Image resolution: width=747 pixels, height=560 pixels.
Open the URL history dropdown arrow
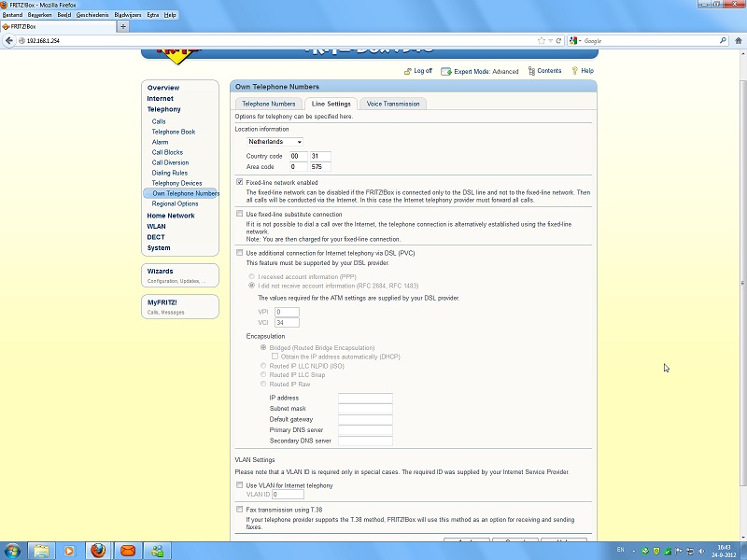(x=550, y=40)
